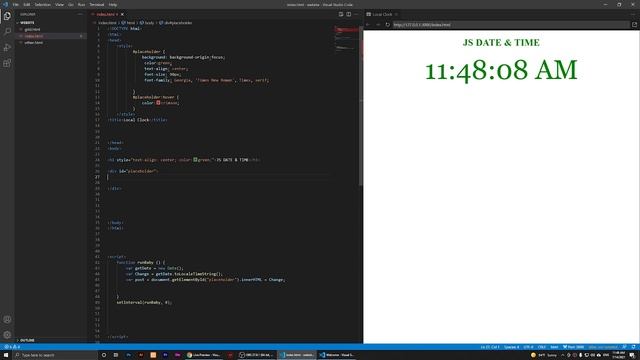
Task: Open Task View on the taskbar
Action: (116, 355)
